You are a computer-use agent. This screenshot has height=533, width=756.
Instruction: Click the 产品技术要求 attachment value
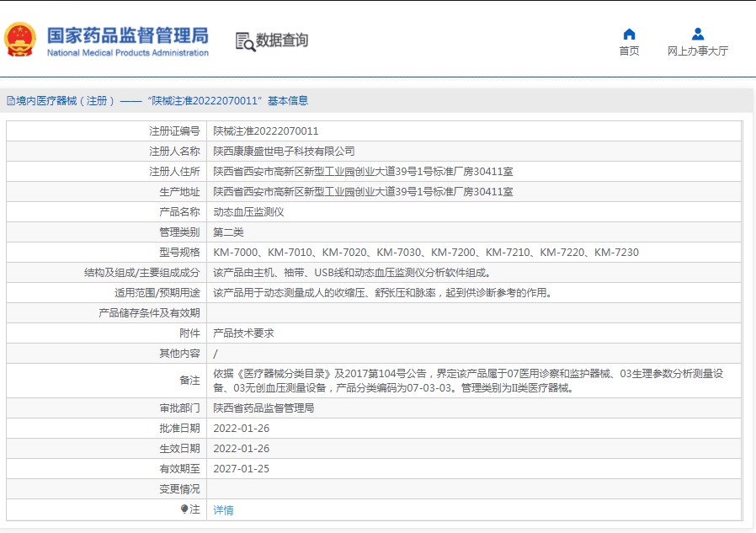click(x=243, y=333)
